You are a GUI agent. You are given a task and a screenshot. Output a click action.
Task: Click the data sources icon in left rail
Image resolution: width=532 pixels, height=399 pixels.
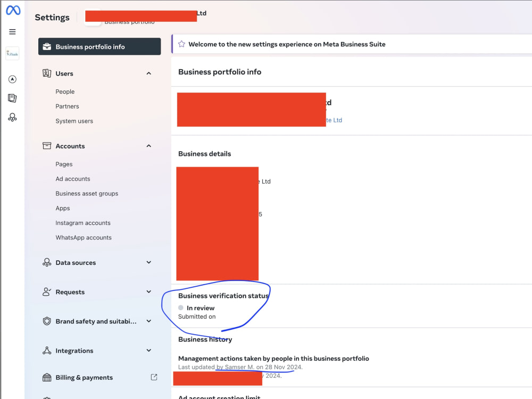12,118
